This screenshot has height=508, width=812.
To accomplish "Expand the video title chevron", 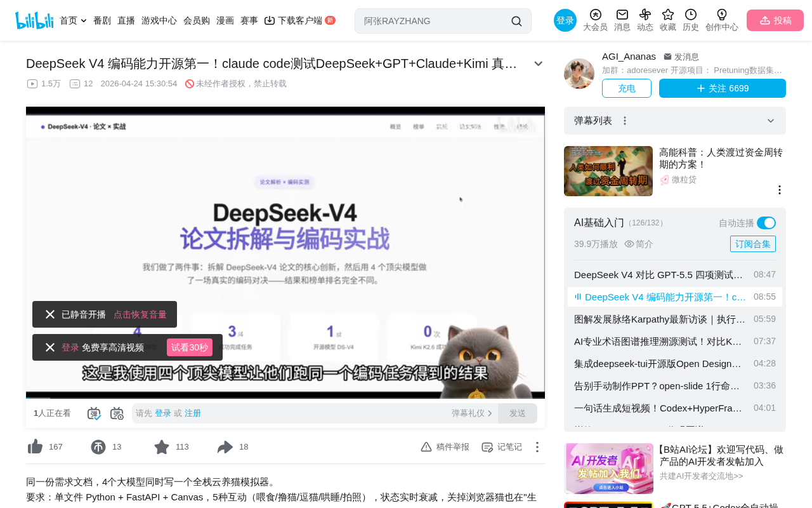I will click(x=538, y=63).
